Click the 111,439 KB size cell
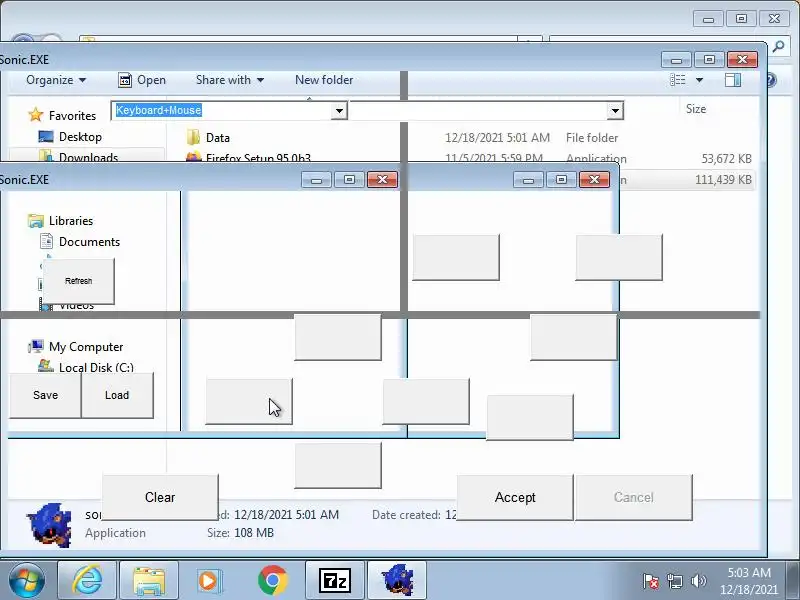 pyautogui.click(x=723, y=180)
